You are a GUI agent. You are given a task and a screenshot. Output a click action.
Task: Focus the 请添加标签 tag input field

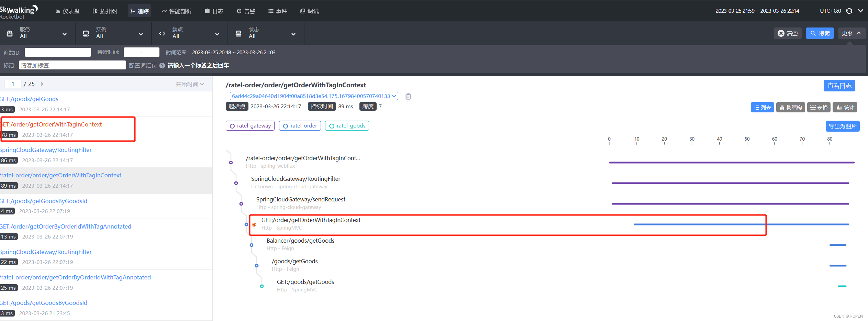click(72, 65)
